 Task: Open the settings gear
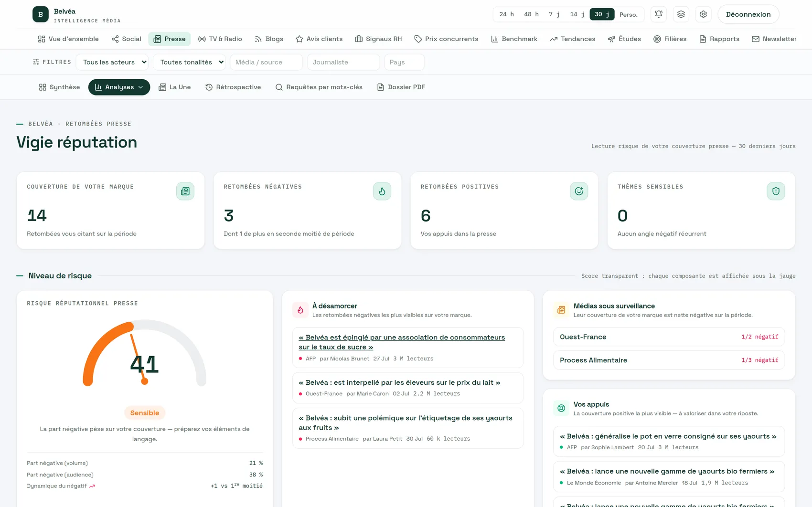click(x=704, y=14)
